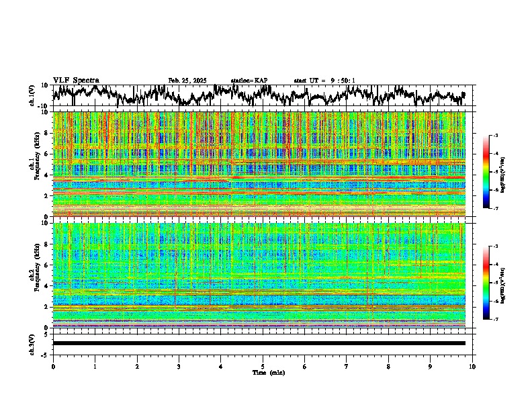Click the ch.1 "Frequency (kHz)" axis label
This screenshot has height=411, width=532.
point(37,156)
